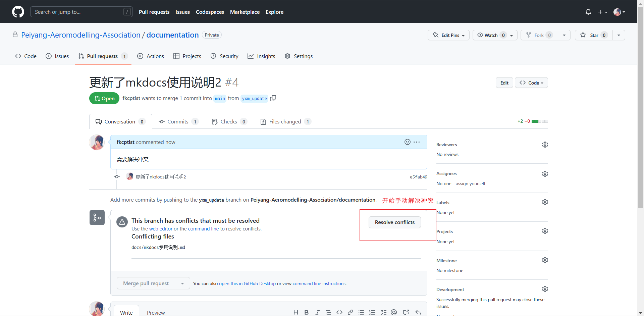The height and width of the screenshot is (316, 644).
Task: Click the diff stat color bar
Action: click(540, 121)
